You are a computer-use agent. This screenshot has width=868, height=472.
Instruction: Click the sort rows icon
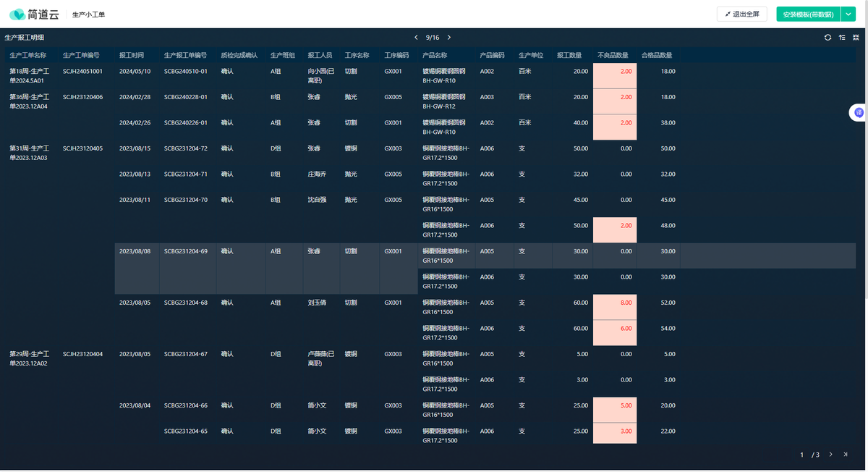(842, 38)
